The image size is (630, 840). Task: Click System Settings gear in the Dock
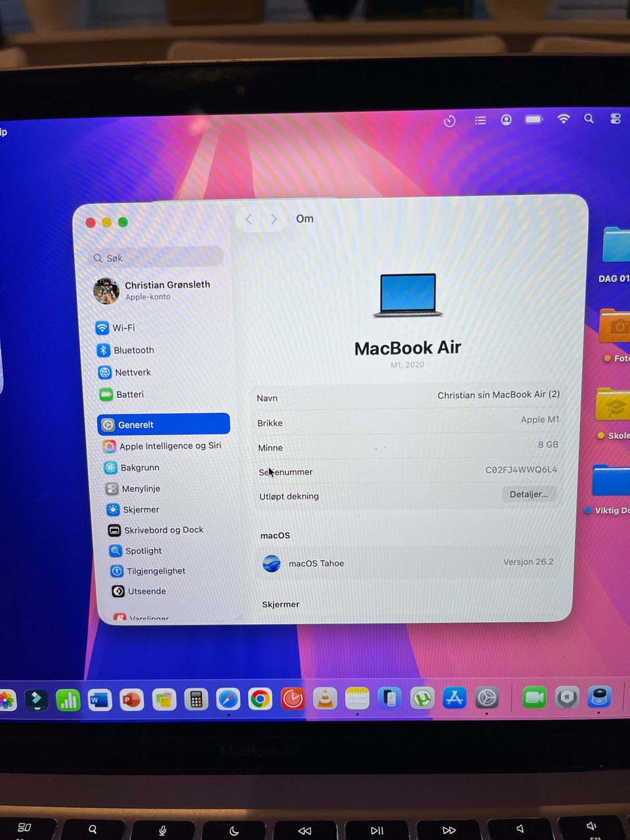click(486, 698)
